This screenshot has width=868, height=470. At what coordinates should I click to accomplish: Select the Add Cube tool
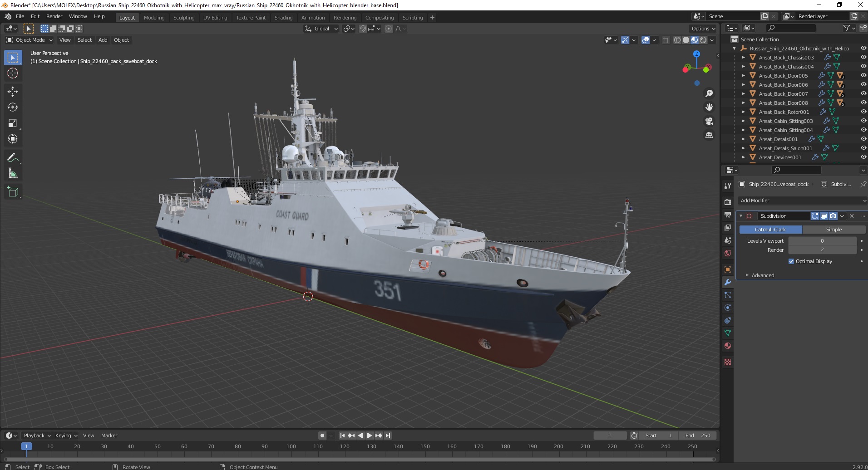13,191
